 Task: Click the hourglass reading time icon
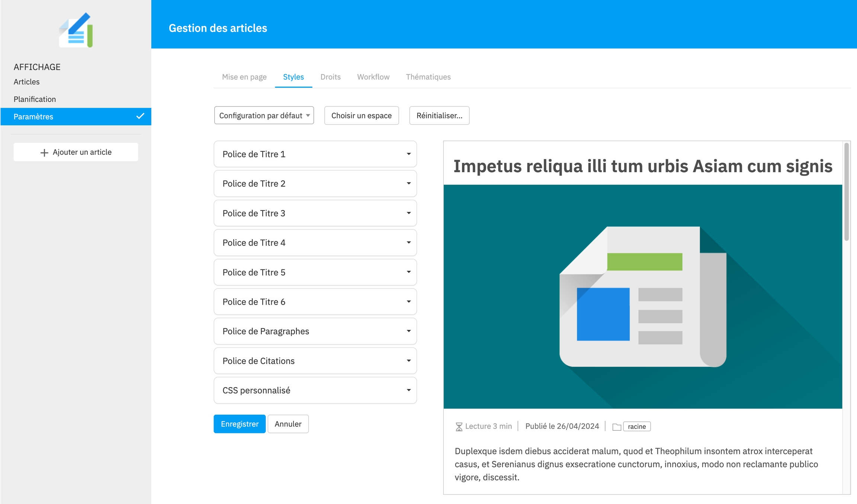[x=459, y=427]
